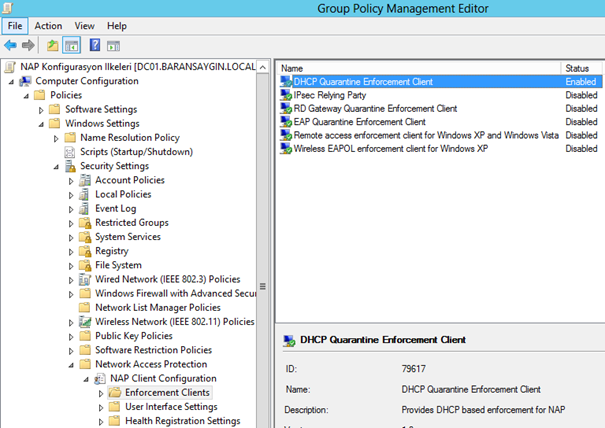This screenshot has height=428, width=605.
Task: Toggle Show/Hide Console Tree toolbar icon
Action: click(71, 46)
